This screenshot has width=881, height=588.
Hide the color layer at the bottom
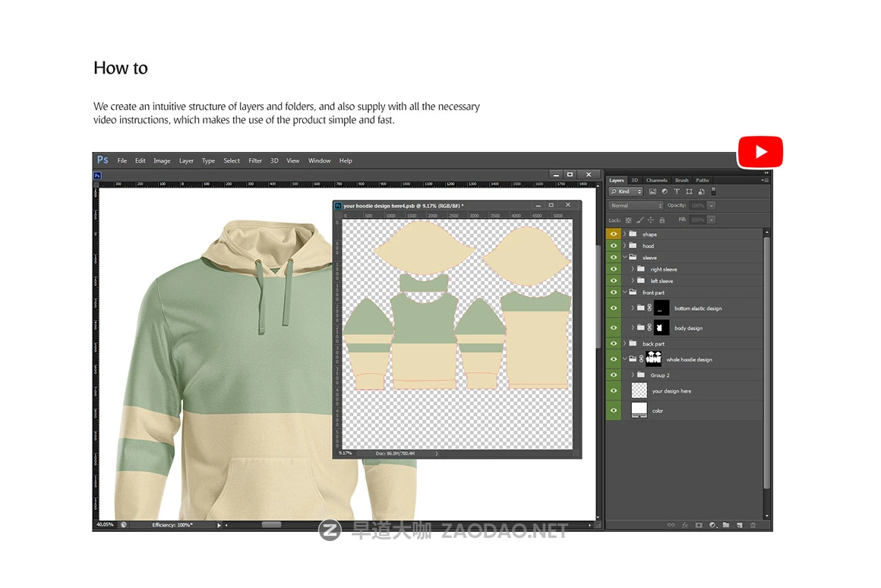coord(613,409)
